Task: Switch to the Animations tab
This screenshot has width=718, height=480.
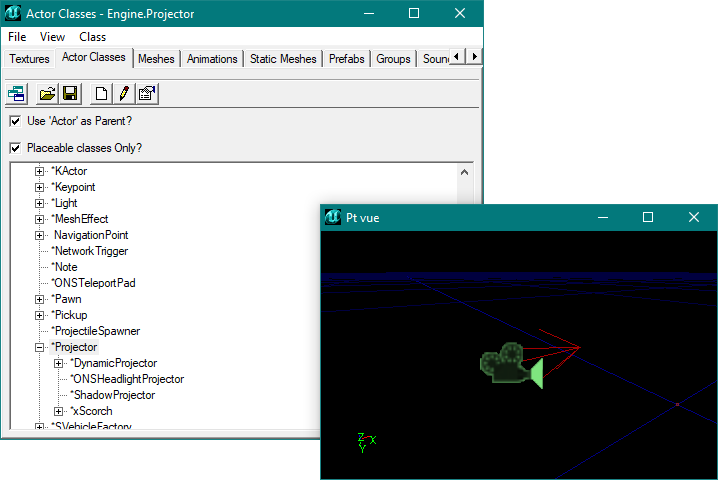Action: click(212, 59)
